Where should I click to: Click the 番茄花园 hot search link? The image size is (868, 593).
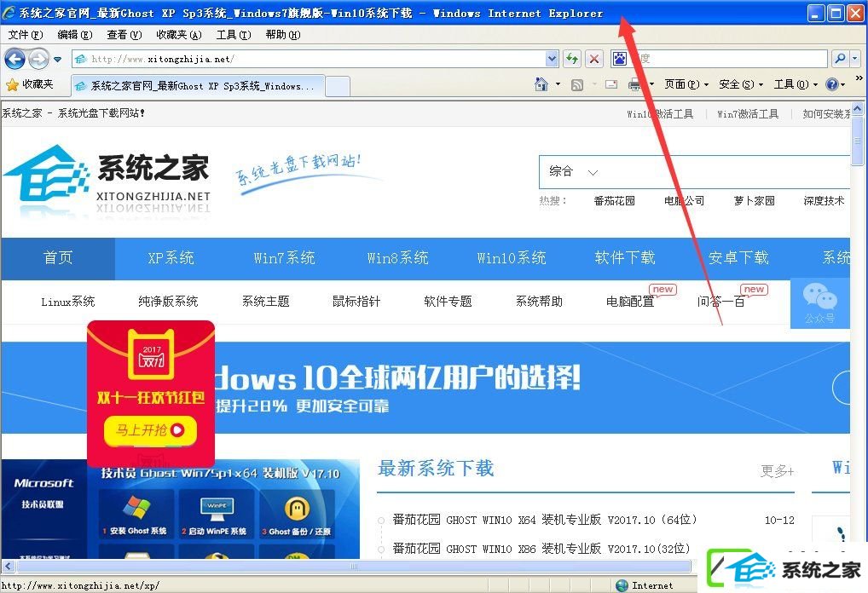coord(614,201)
